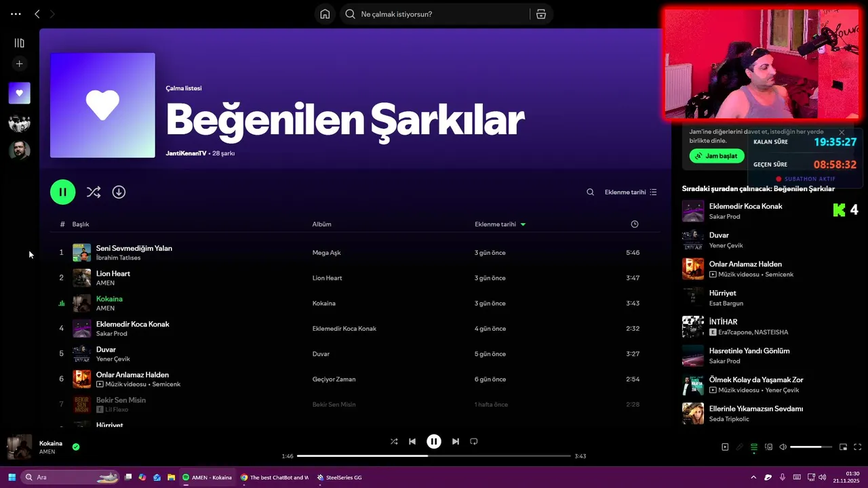Switch to SteelSeries GG taskbar item
868x488 pixels.
click(x=340, y=477)
